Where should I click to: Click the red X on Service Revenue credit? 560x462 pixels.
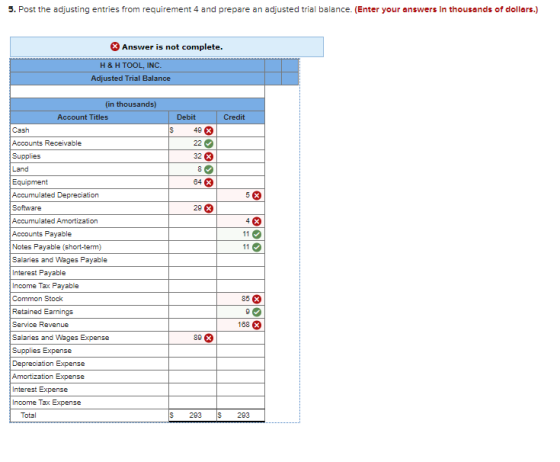point(257,325)
